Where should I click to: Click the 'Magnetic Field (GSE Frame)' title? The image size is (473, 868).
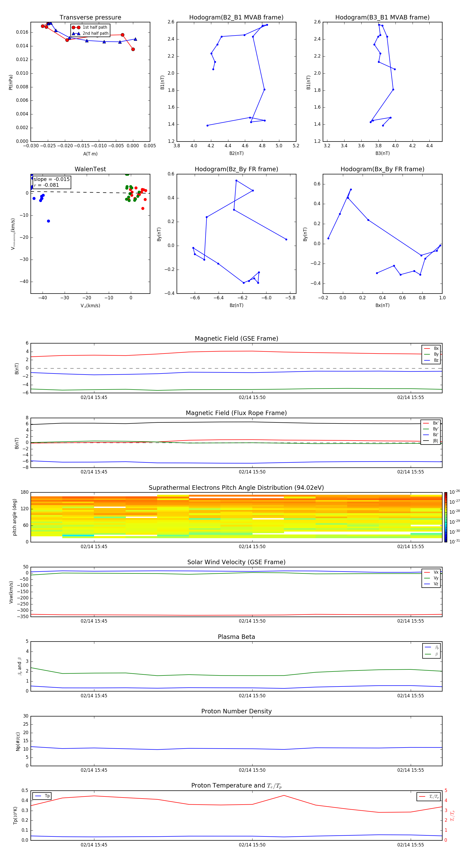[x=236, y=339]
